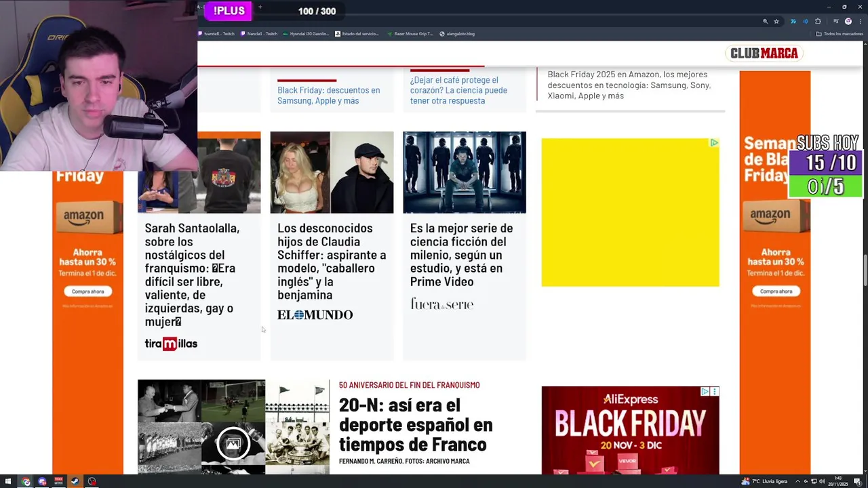Open Razer Mouse Grip bookmark
868x488 pixels.
pyautogui.click(x=410, y=34)
